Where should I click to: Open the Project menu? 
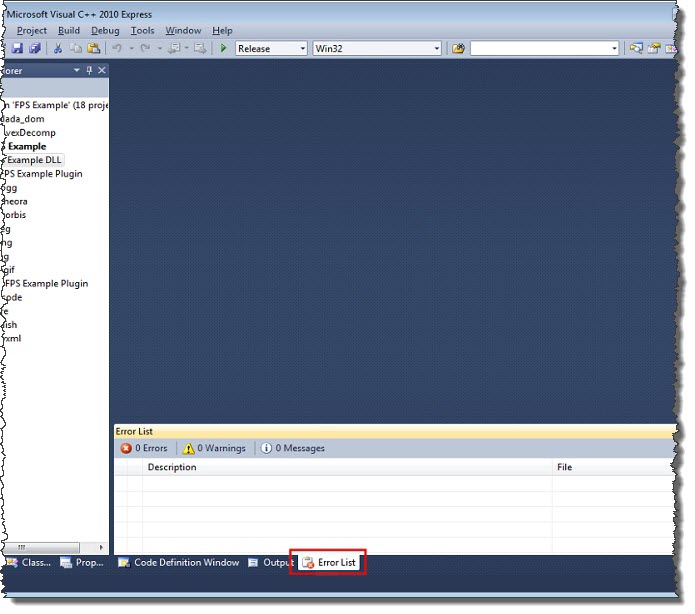(31, 31)
